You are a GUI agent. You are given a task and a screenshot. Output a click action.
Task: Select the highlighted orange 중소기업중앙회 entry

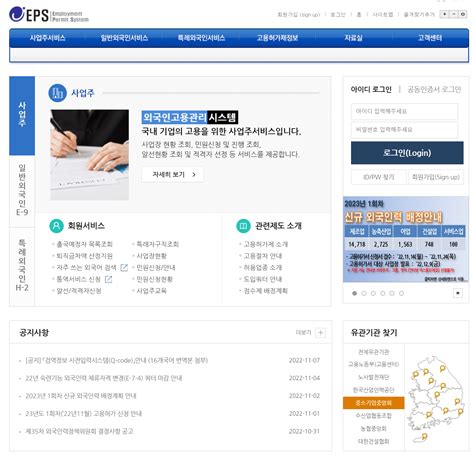point(373,403)
